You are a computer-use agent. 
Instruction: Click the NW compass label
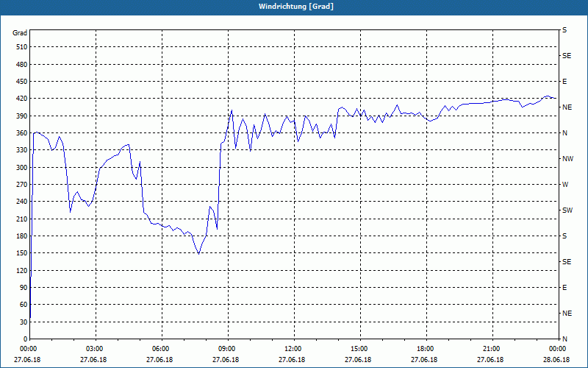pos(567,159)
